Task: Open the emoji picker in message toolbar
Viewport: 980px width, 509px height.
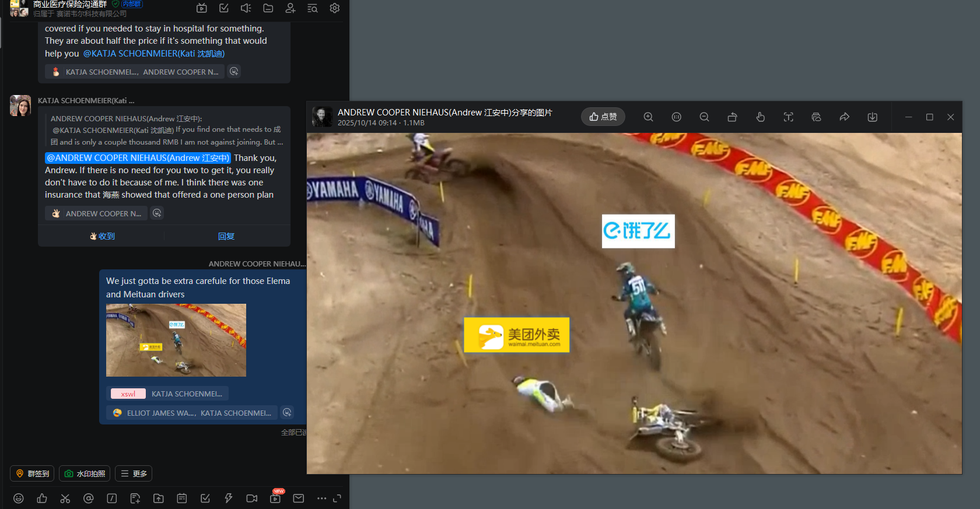Action: click(x=19, y=499)
